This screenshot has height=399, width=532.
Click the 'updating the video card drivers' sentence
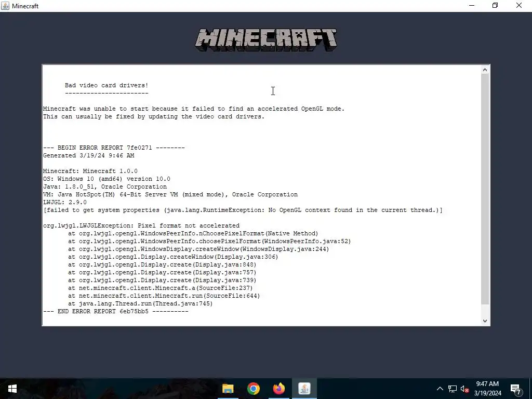154,116
